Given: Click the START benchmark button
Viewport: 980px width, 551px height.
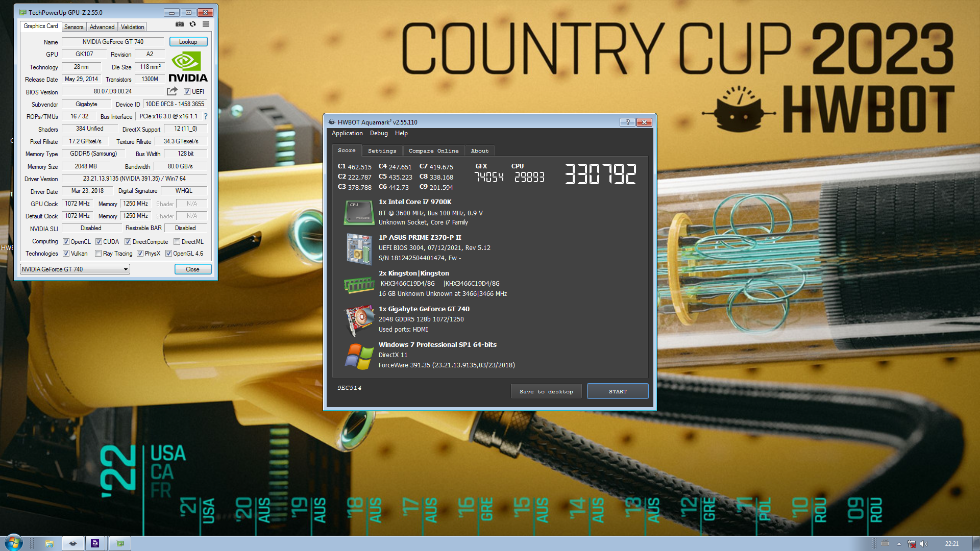Looking at the screenshot, I should click(x=618, y=391).
